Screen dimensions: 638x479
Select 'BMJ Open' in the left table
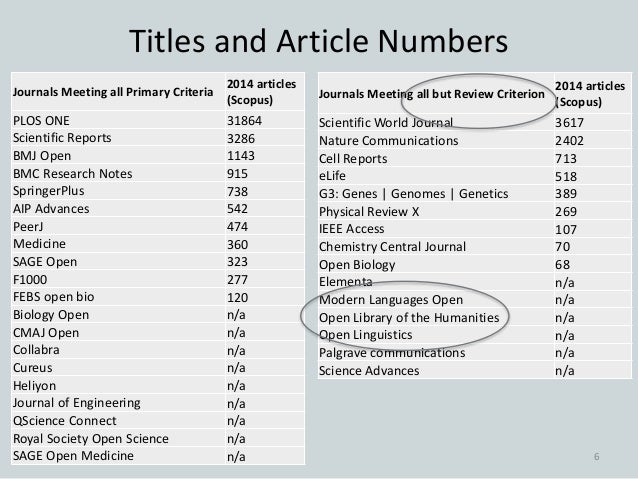(42, 156)
